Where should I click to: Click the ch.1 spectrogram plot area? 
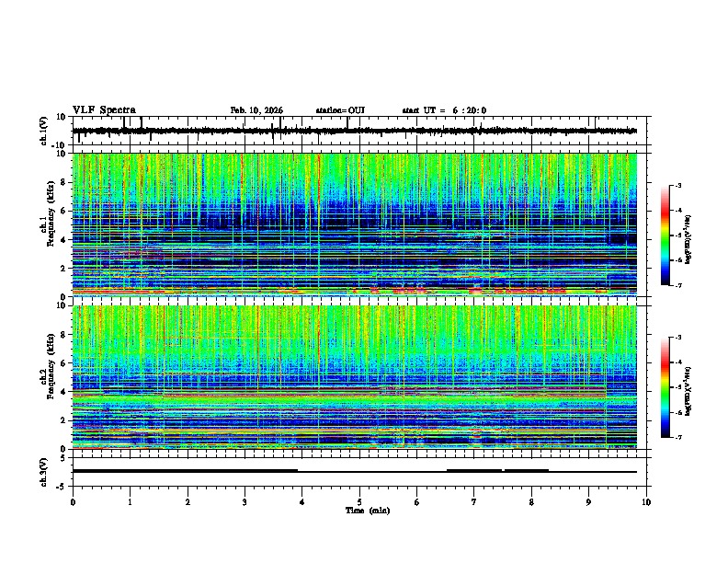tap(354, 224)
